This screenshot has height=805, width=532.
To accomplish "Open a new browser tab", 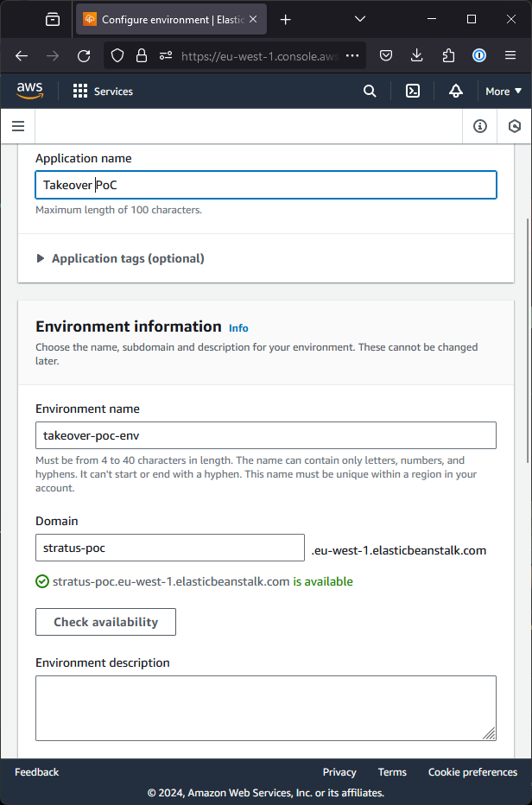I will 286,20.
